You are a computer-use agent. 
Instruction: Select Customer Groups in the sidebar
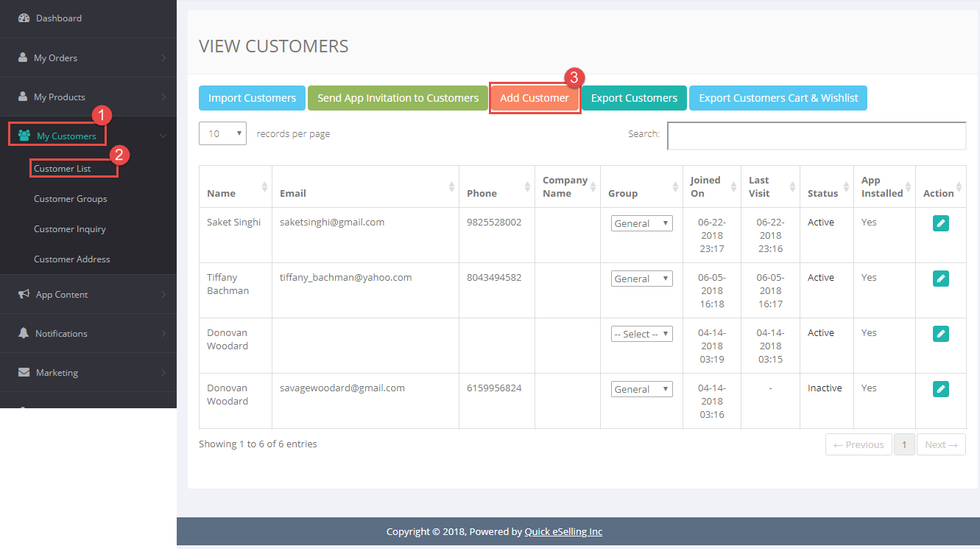click(71, 198)
